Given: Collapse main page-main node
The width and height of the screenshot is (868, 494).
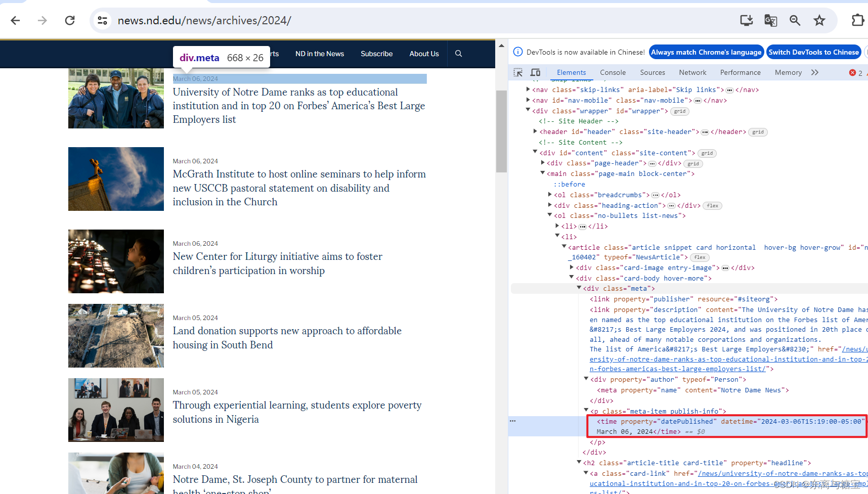Looking at the screenshot, I should coord(543,173).
